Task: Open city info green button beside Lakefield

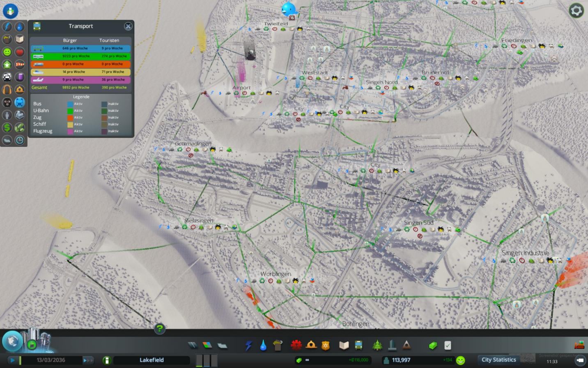Action: (x=107, y=361)
